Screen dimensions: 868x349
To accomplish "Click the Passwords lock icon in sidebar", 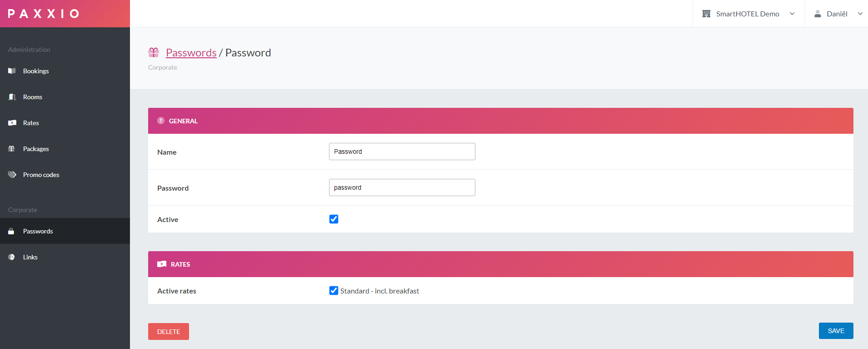I will coord(11,231).
